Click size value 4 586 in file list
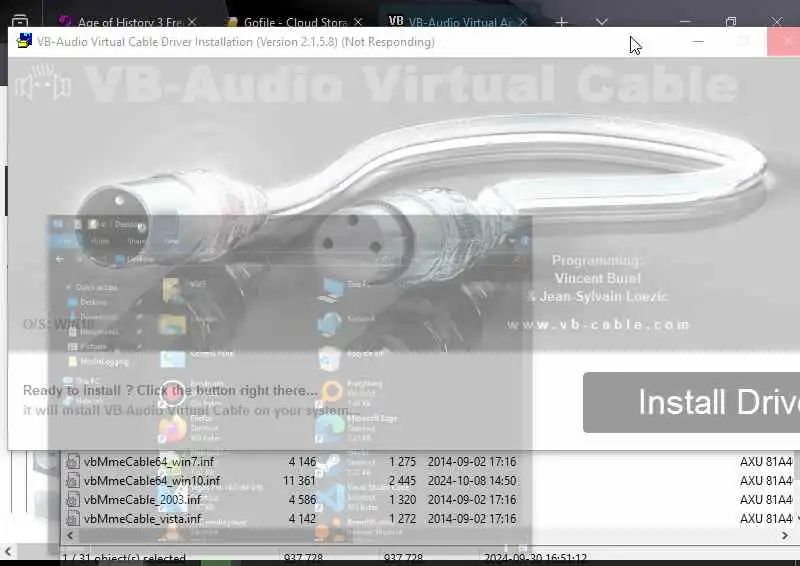 (303, 500)
